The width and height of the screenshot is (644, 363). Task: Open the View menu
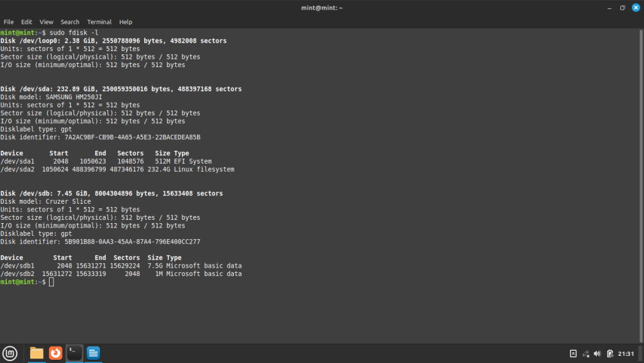click(x=46, y=22)
